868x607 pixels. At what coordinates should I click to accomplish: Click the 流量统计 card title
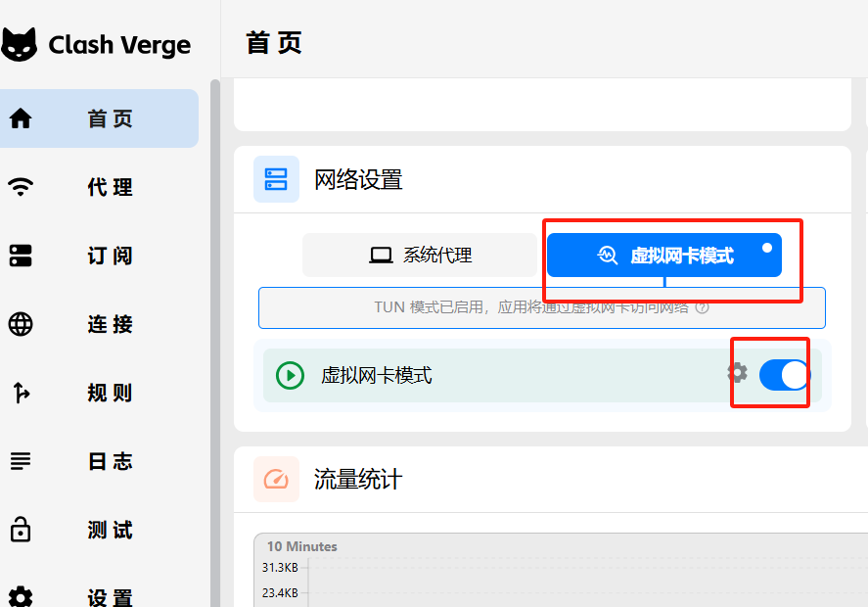click(358, 479)
